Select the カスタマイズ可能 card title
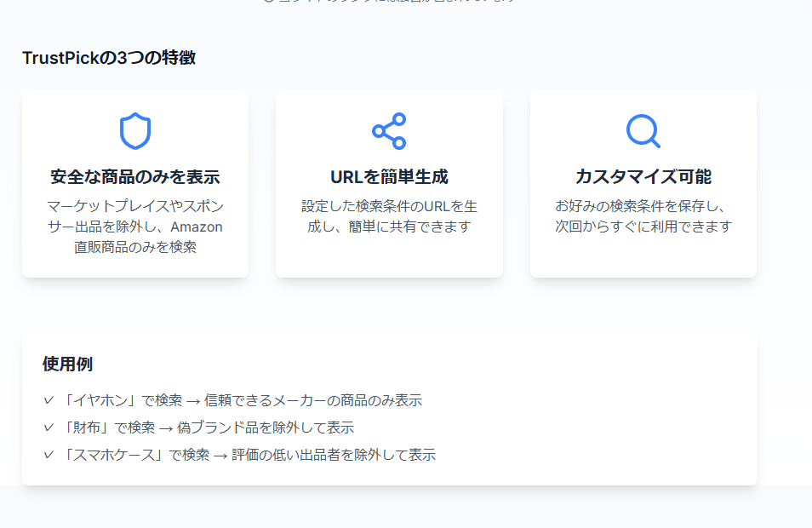Screen dimensions: 812x528 click(x=643, y=177)
